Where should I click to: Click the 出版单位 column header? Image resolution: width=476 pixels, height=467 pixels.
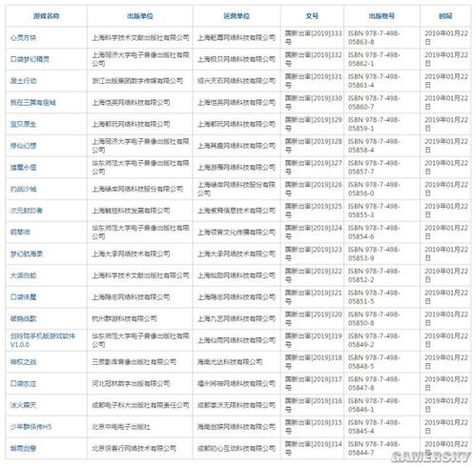click(140, 16)
